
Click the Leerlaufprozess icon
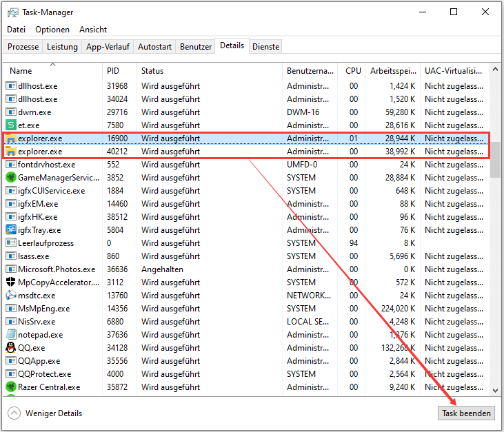pos(11,243)
